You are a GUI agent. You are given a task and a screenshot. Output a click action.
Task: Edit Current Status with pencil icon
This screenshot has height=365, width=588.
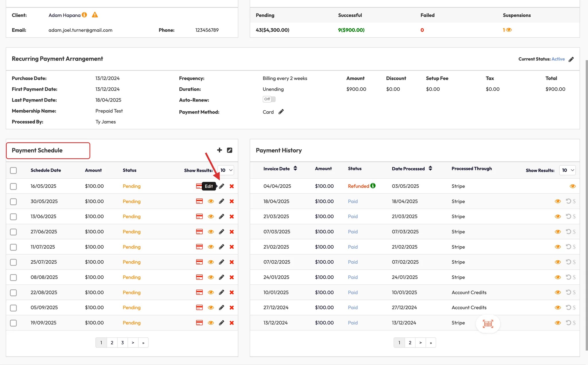pos(571,59)
